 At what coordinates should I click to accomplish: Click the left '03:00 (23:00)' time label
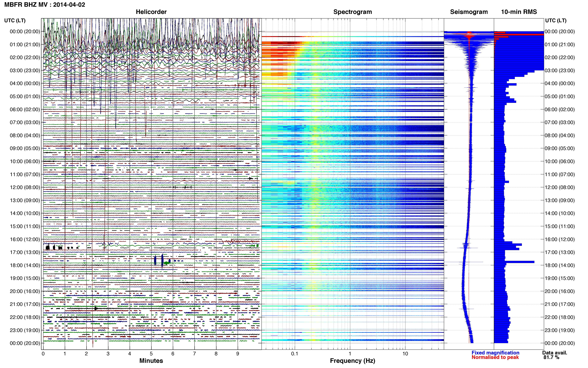(x=25, y=71)
